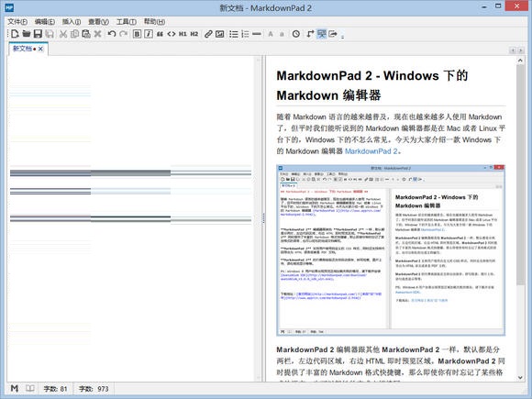Open the 工具(T) menu
Viewport: 532px width, 399px height.
click(127, 22)
